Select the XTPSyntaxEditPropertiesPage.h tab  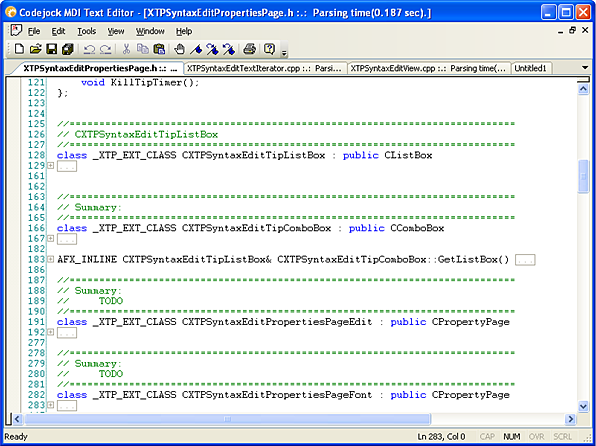pos(100,68)
